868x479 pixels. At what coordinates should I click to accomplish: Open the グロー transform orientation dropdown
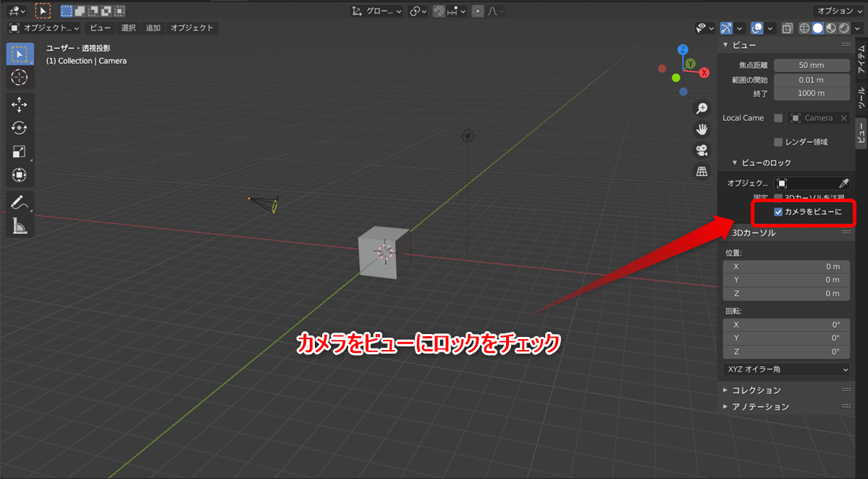376,11
